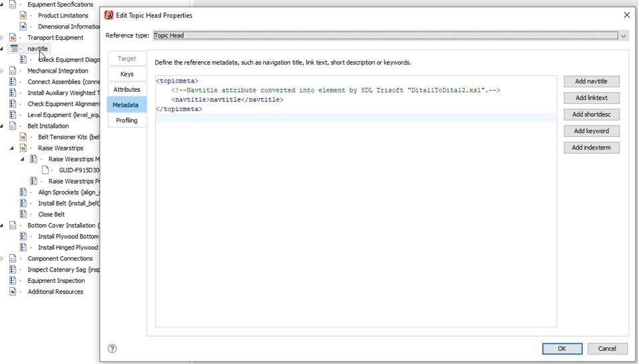Click the Level Equipment task icon
This screenshot has height=364, width=638.
tap(13, 114)
